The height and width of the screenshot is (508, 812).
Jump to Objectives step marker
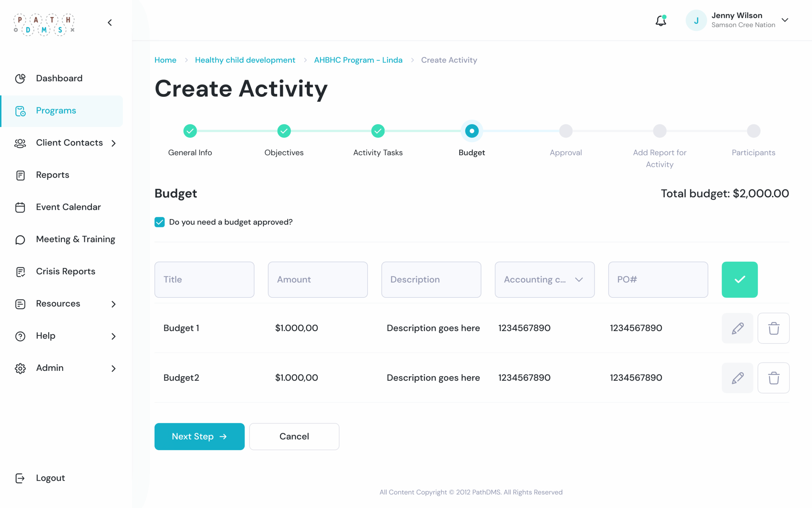click(x=284, y=131)
